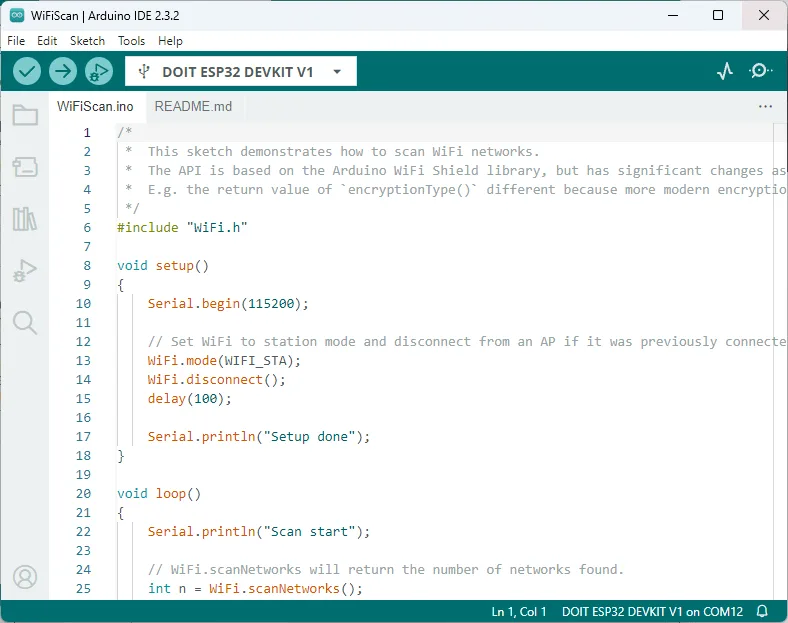Open the Sketchbook folder panel
The height and width of the screenshot is (623, 788).
pos(25,115)
